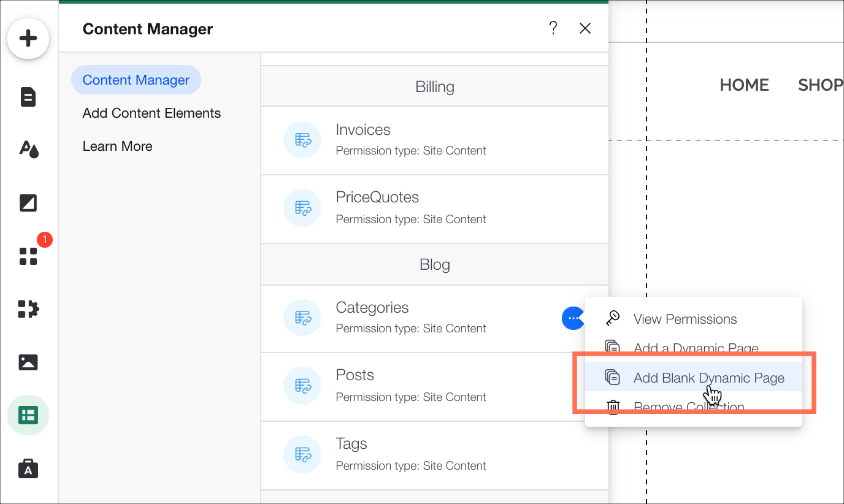Close the Content Manager panel
Screen dimensions: 844x504
(585, 28)
